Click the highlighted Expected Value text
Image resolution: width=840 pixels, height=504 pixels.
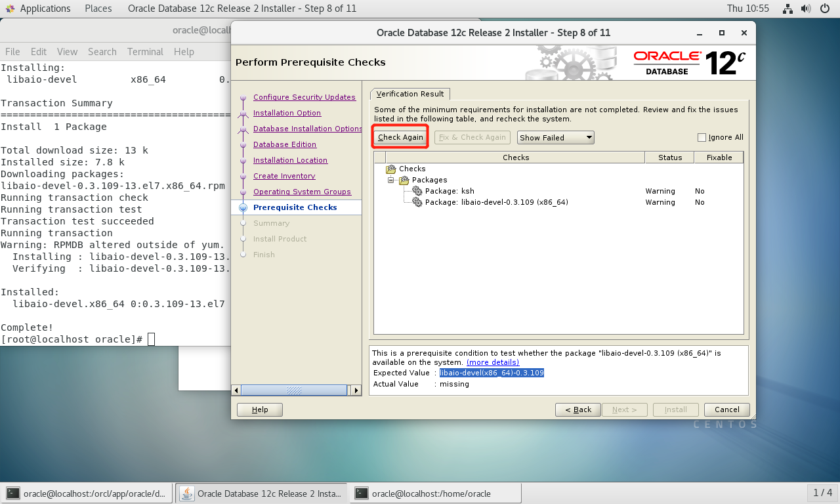click(x=492, y=373)
